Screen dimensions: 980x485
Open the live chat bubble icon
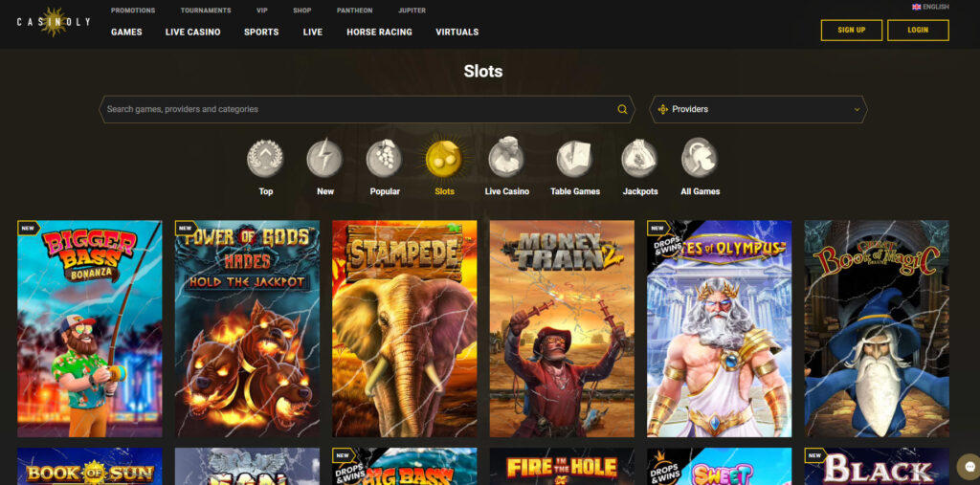969,468
